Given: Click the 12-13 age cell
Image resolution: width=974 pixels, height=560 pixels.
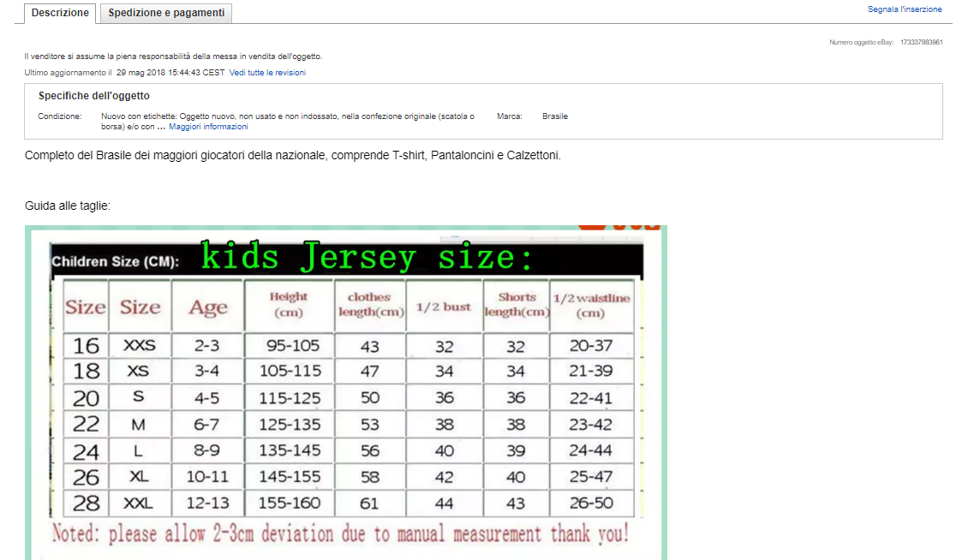Looking at the screenshot, I should [207, 503].
